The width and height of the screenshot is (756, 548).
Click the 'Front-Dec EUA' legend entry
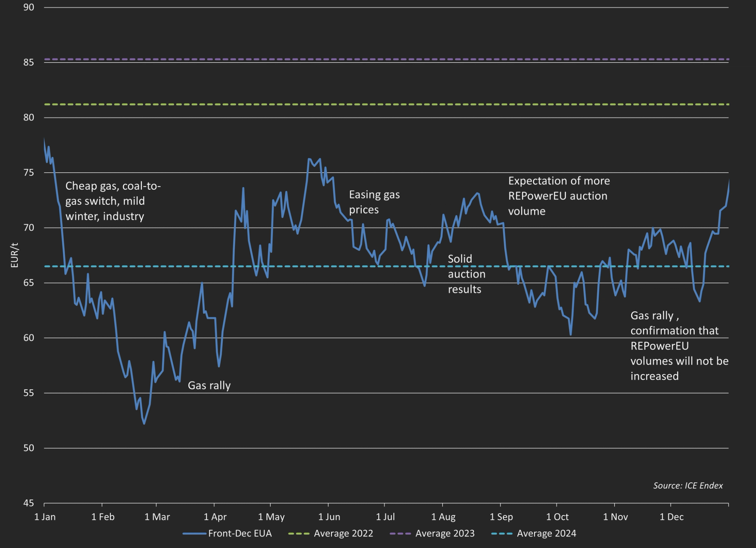point(227,533)
